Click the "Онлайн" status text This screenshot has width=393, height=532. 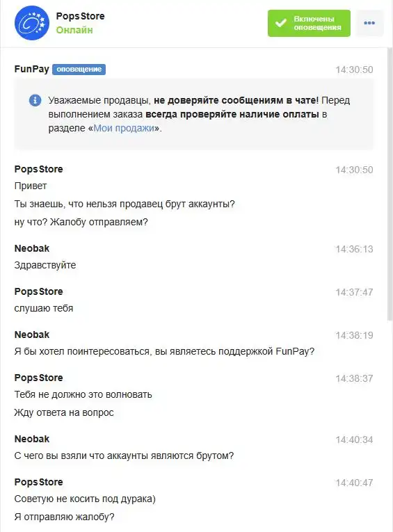[x=74, y=30]
